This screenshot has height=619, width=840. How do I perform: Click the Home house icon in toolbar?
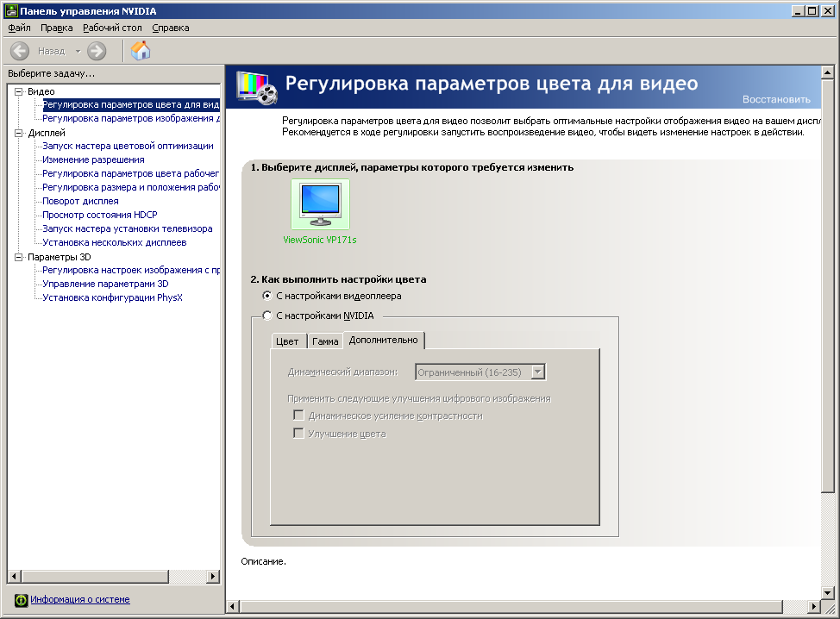tap(141, 51)
